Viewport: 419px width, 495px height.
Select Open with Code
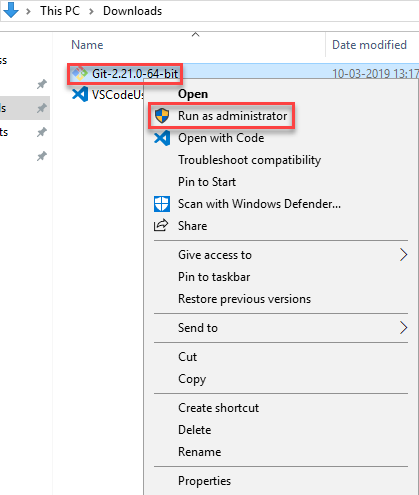coord(221,138)
